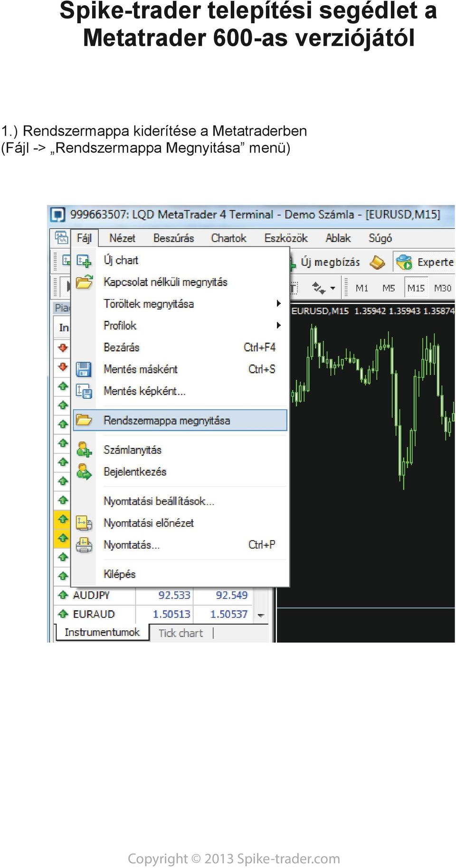Click AUDJPY bid value 92.533
456x868 pixels.
click(x=174, y=595)
